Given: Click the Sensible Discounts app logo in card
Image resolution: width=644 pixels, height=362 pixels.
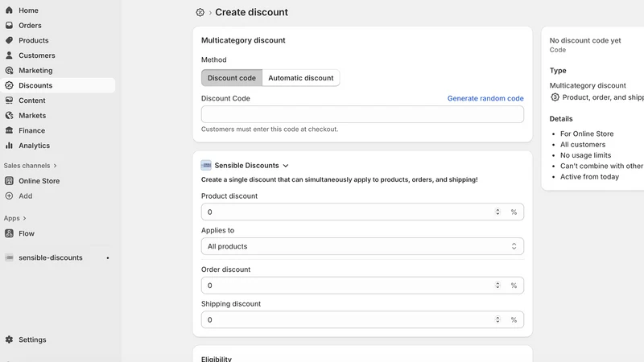Looking at the screenshot, I should pyautogui.click(x=206, y=166).
